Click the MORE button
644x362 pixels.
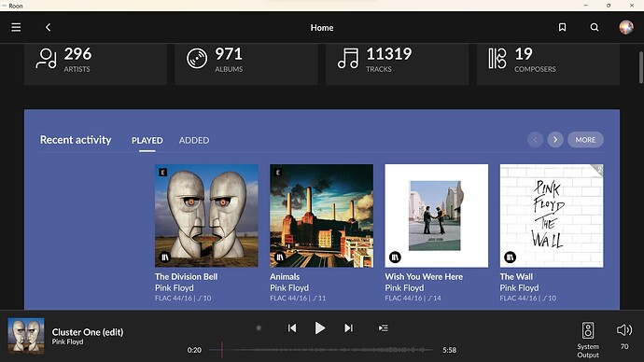(x=585, y=140)
